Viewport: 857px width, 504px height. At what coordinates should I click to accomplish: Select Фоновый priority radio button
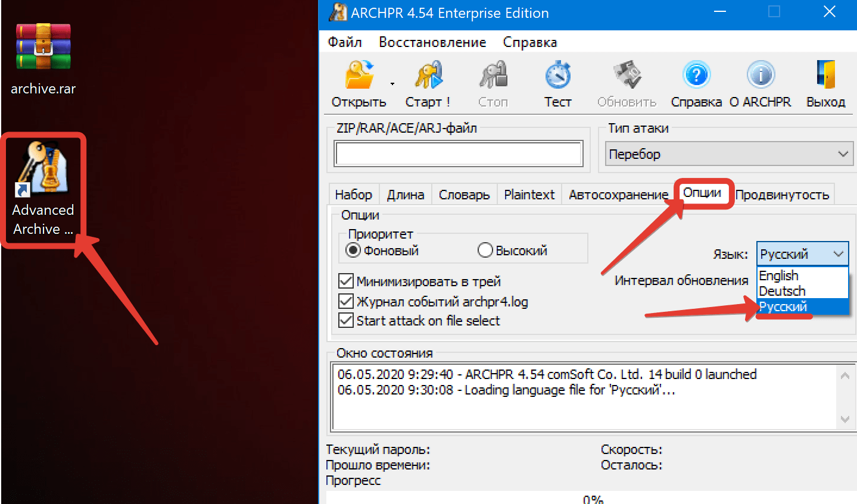point(353,251)
